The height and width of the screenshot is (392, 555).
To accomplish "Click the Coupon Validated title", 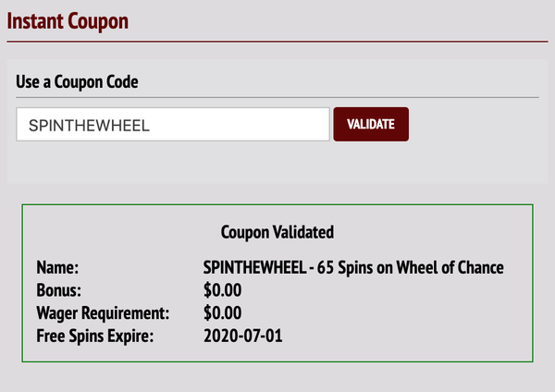I will click(x=277, y=231).
